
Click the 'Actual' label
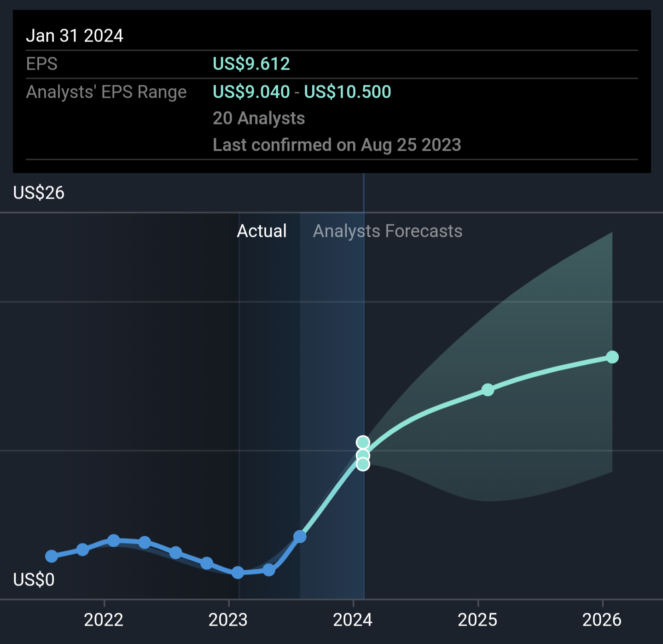(262, 231)
